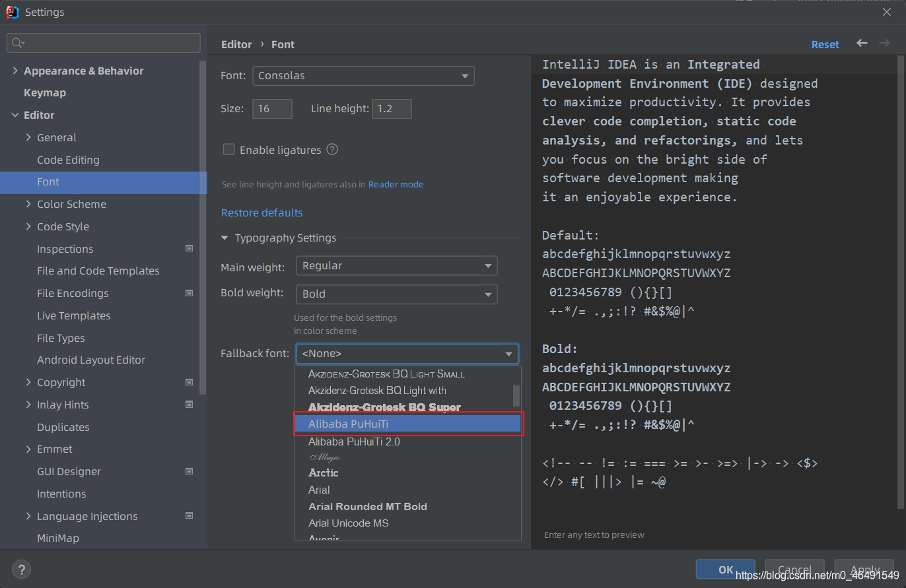Select Alibaba PuHuiTi in font list

(x=408, y=424)
